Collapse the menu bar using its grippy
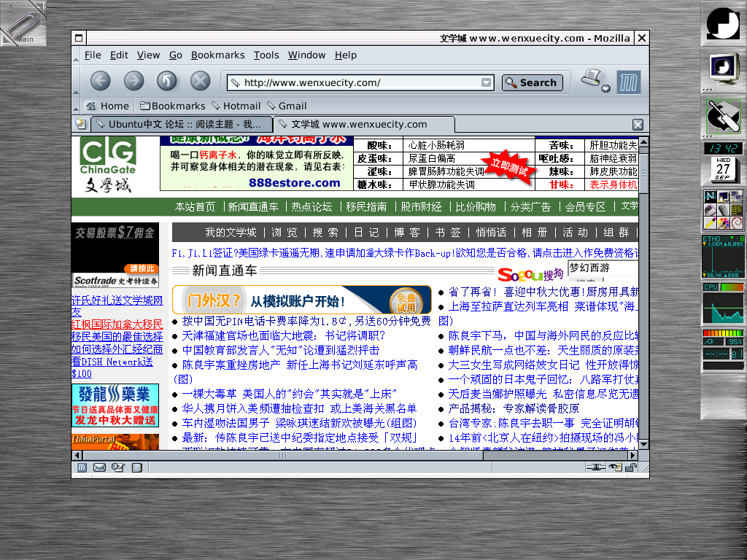The height and width of the screenshot is (560, 747). point(76,55)
